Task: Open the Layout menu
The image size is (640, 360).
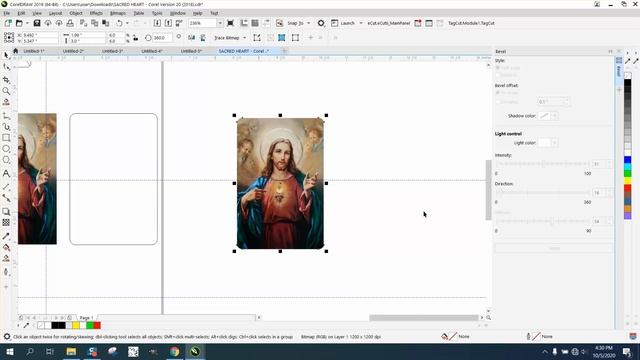Action: click(56, 13)
